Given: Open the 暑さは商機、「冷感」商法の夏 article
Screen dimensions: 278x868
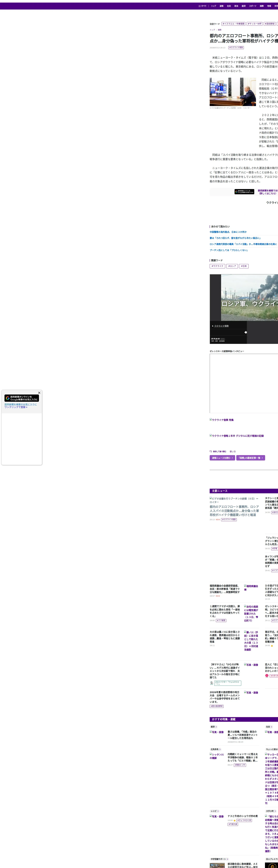Looking at the screenshot, I should tap(243, 735).
